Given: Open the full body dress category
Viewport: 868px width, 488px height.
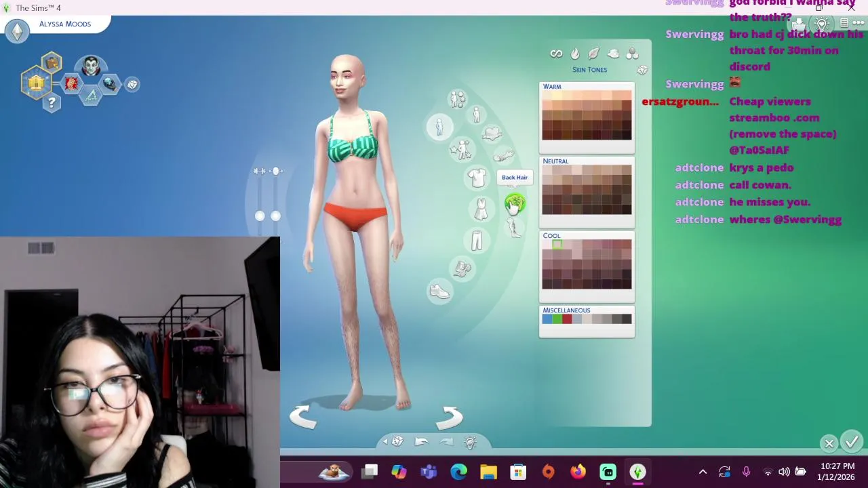Looking at the screenshot, I should tap(480, 209).
